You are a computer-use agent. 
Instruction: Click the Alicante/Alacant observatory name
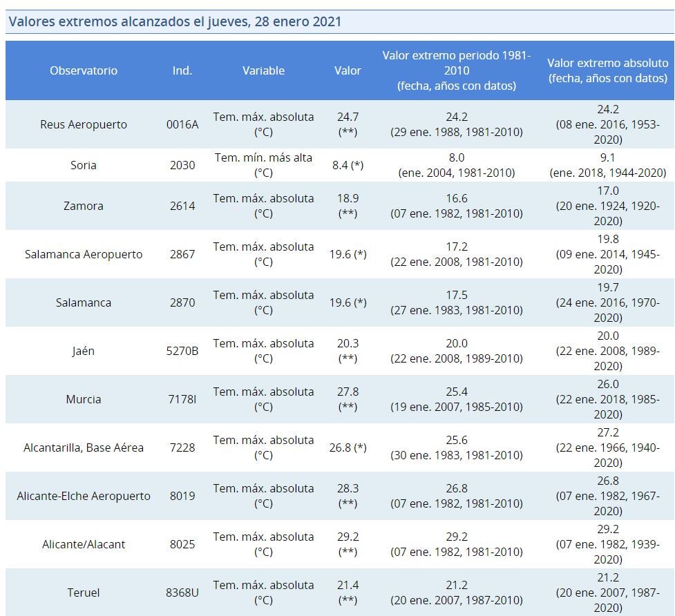[x=84, y=544]
